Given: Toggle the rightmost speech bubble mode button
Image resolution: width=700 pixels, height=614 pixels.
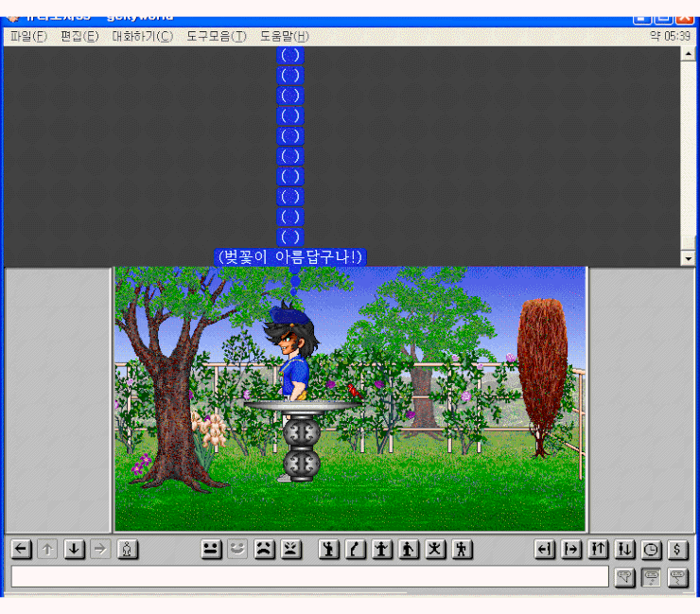Looking at the screenshot, I should [x=677, y=577].
